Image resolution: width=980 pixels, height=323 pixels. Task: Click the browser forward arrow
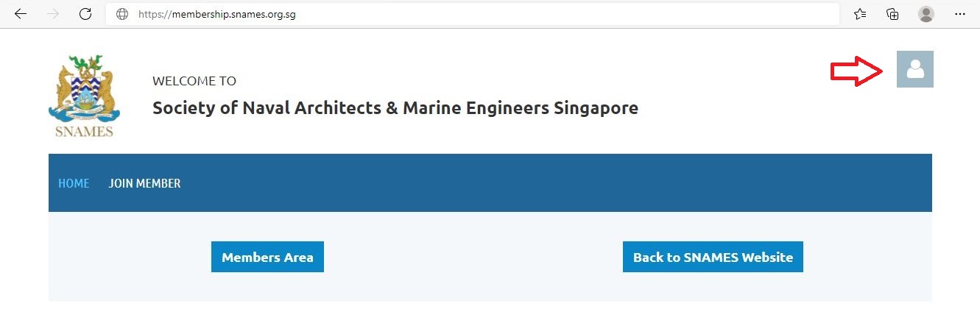52,14
